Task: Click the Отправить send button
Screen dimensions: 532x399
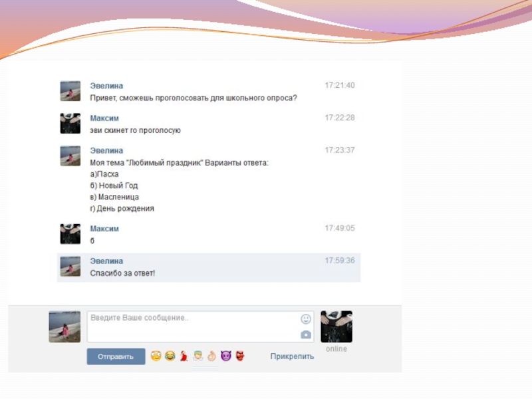Action: [116, 356]
